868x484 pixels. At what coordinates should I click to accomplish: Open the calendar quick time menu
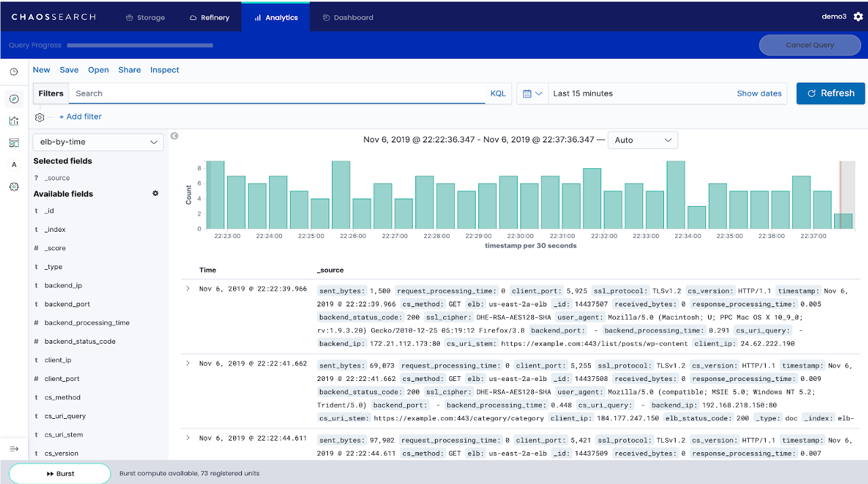click(x=533, y=94)
